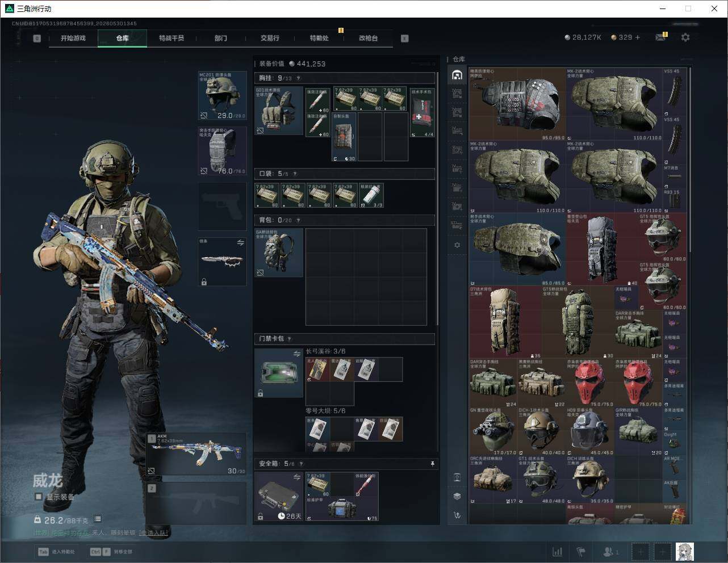
Task: Open the 交易行 tab
Action: (270, 38)
